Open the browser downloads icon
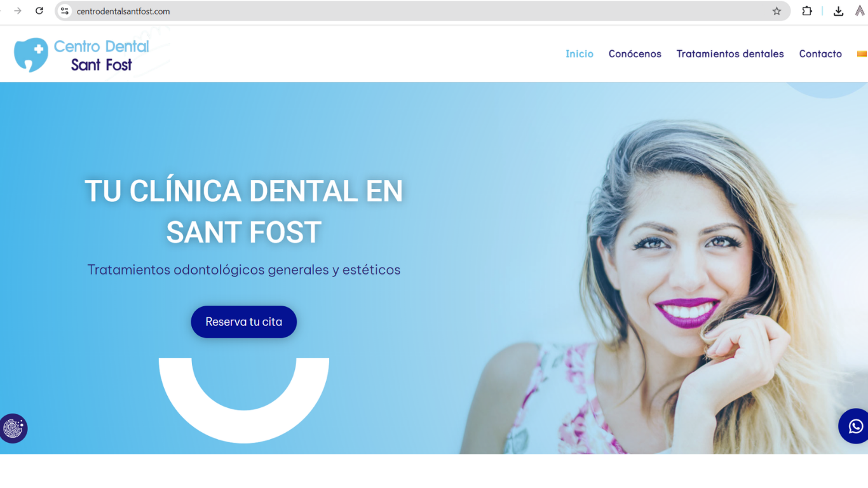 tap(838, 11)
